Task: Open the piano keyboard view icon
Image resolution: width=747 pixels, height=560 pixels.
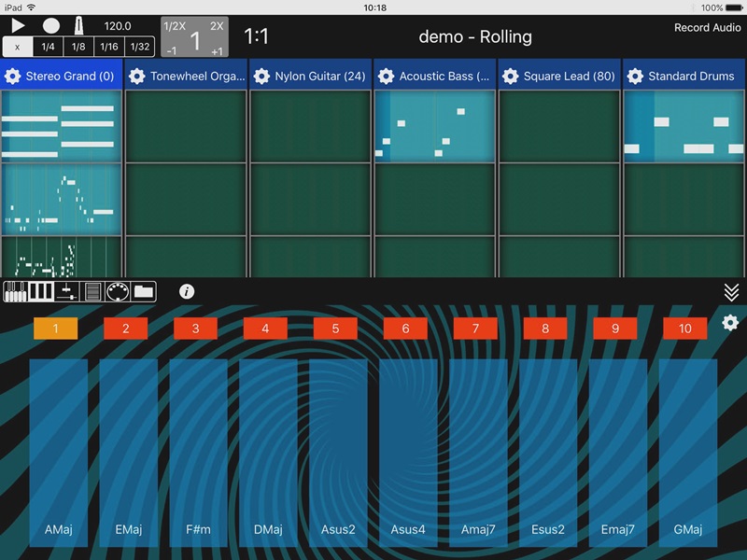Action: pos(16,291)
